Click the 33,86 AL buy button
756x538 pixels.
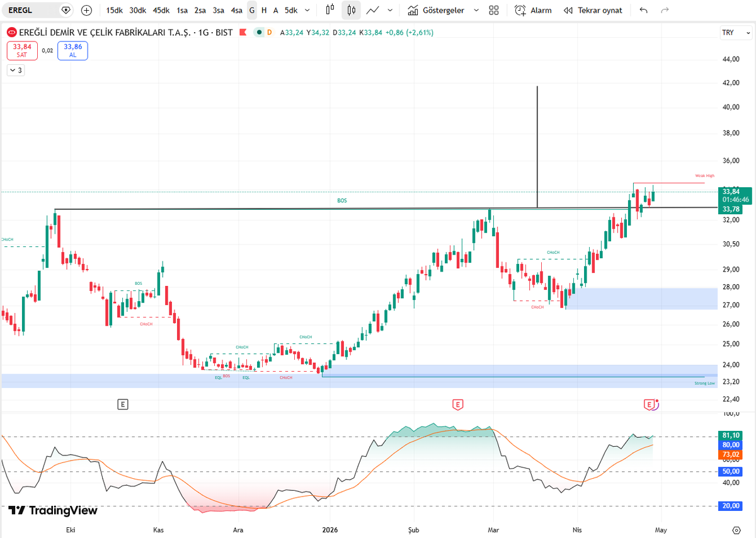pyautogui.click(x=72, y=50)
